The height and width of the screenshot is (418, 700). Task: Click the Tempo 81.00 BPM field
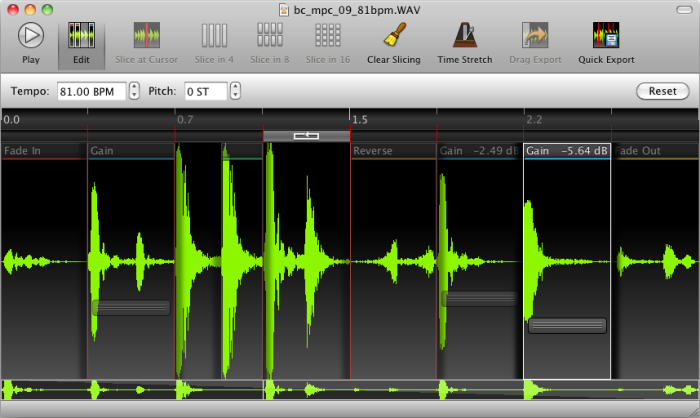tap(92, 91)
